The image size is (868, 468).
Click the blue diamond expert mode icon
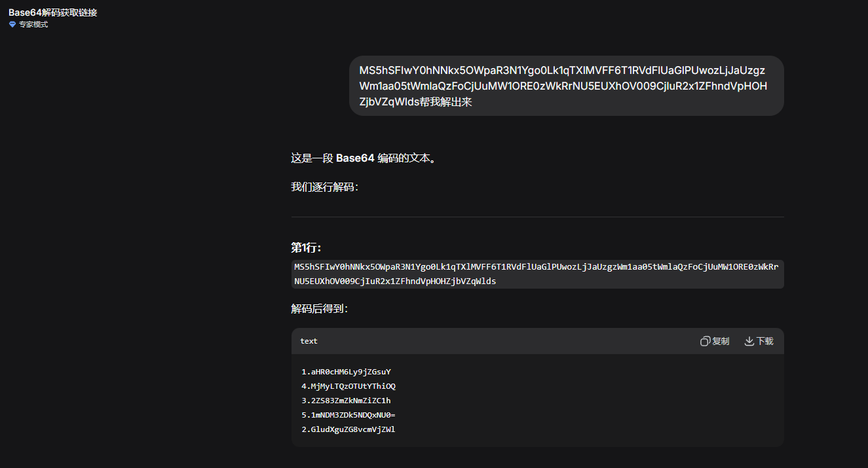pyautogui.click(x=12, y=24)
